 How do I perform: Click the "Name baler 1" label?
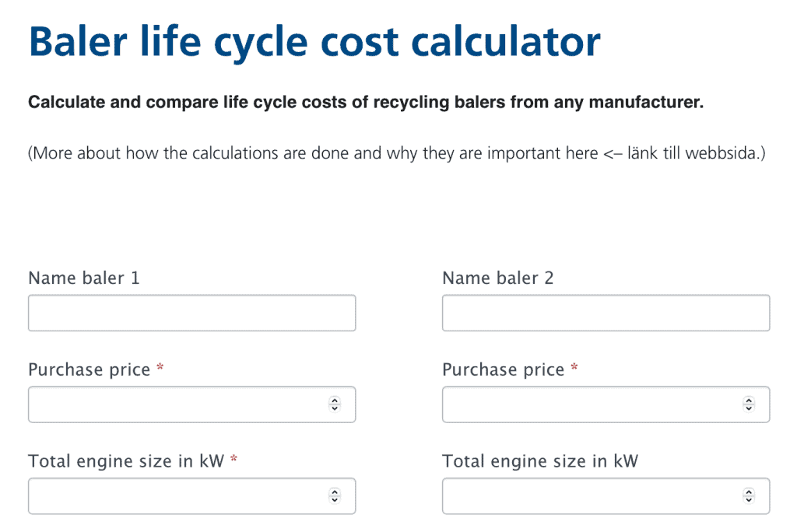tap(84, 278)
